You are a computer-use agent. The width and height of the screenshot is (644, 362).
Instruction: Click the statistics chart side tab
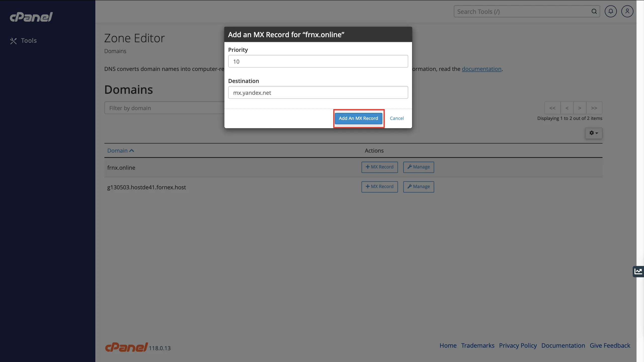tap(638, 271)
